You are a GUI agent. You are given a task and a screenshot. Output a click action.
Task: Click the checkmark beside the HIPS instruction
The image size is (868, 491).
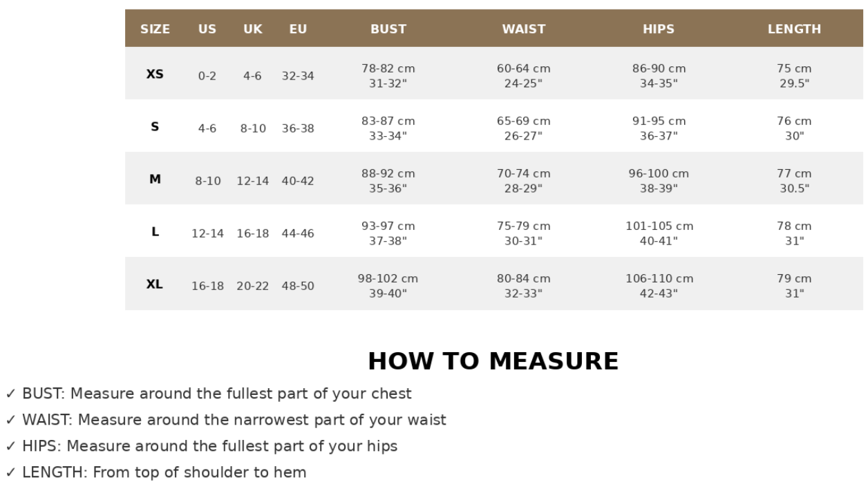(10, 446)
